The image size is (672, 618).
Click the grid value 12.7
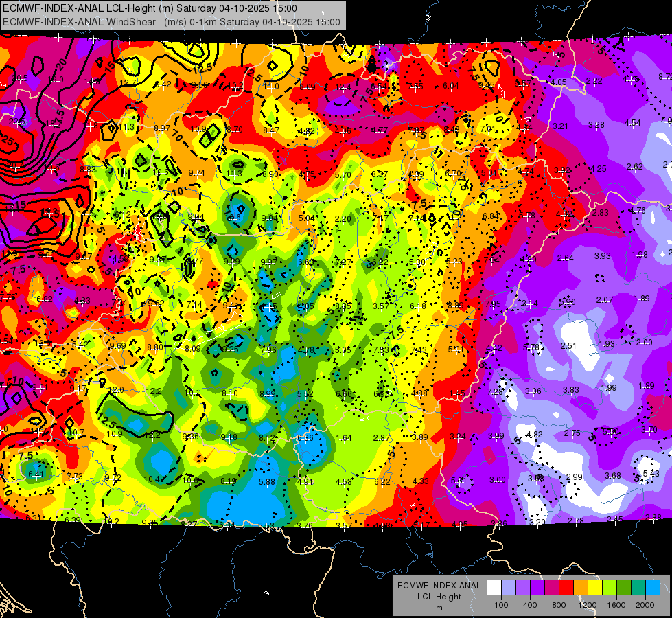pyautogui.click(x=128, y=83)
